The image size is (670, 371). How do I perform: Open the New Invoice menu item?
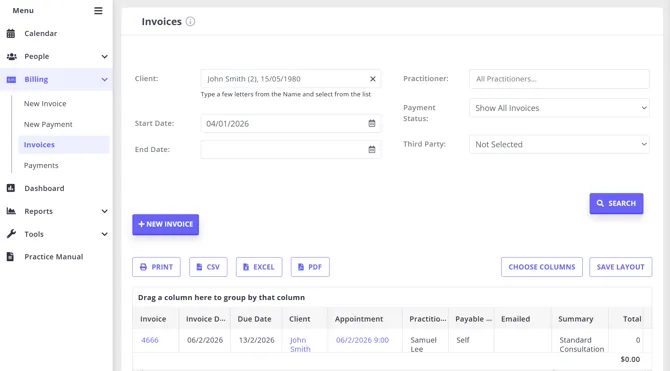(x=45, y=103)
